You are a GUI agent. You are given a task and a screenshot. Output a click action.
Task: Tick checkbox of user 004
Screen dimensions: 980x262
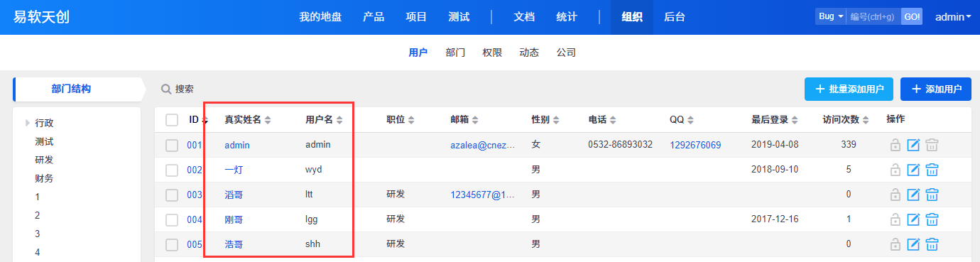(172, 219)
